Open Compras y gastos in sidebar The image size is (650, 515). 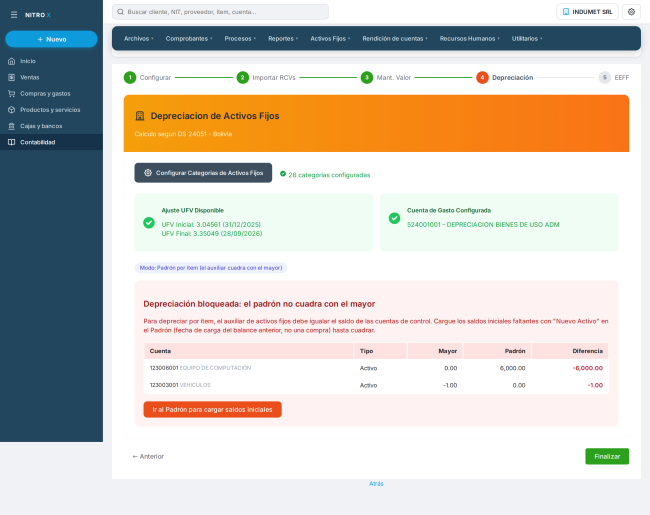pos(51,93)
